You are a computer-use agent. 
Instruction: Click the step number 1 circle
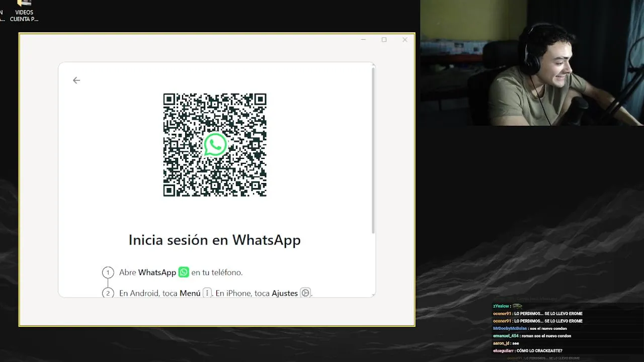click(x=108, y=273)
